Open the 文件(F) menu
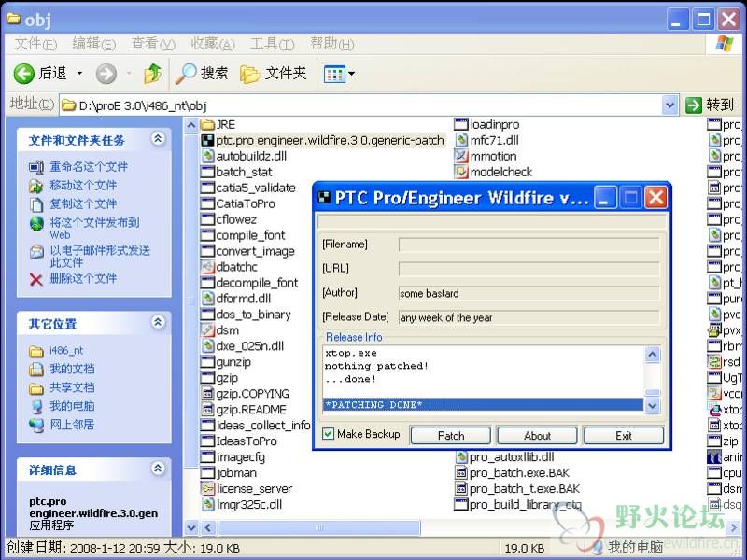The image size is (747, 560). [35, 44]
